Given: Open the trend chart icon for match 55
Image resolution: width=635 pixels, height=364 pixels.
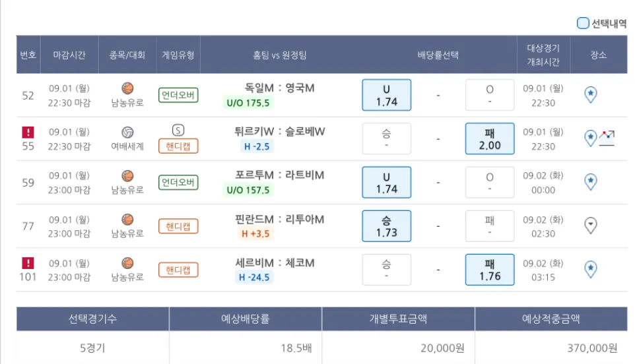Looking at the screenshot, I should click(607, 137).
